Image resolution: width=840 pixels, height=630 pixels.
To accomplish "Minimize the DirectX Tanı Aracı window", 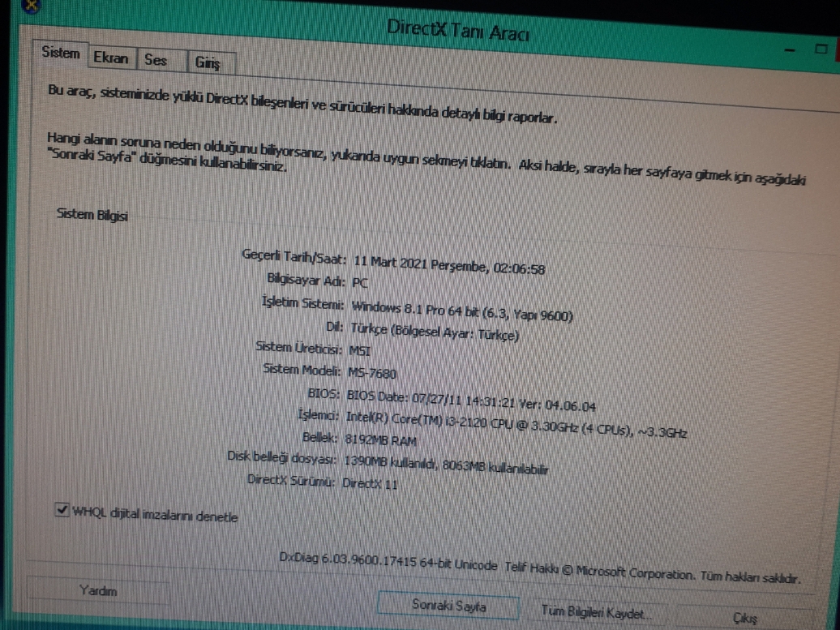I will [789, 50].
